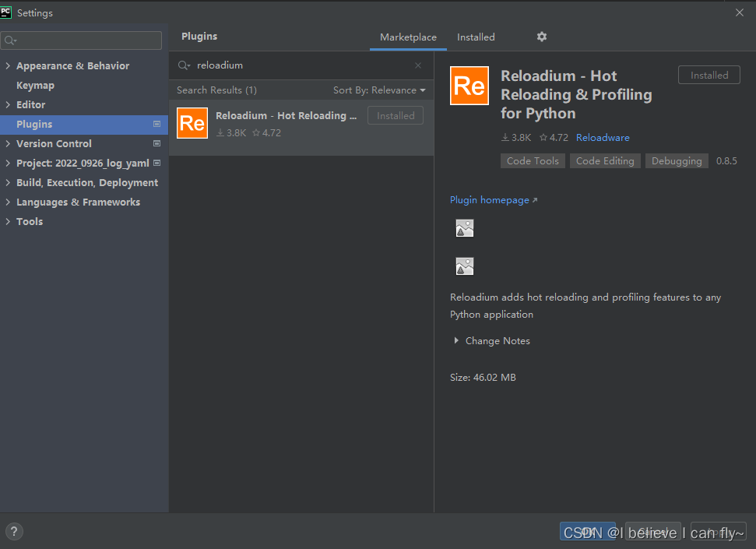Screen dimensions: 756x549
Task: Click the version 0.8.5 label
Action: (726, 161)
